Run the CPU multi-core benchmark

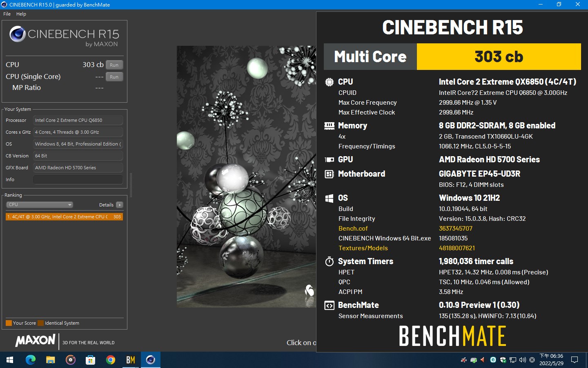point(114,65)
